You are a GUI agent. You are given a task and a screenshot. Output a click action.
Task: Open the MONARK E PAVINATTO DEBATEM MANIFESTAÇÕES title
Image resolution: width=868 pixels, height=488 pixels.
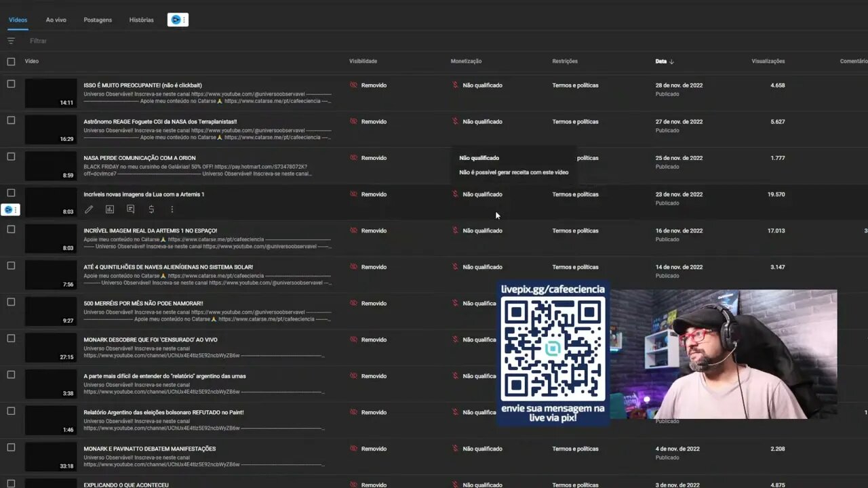[x=150, y=449]
